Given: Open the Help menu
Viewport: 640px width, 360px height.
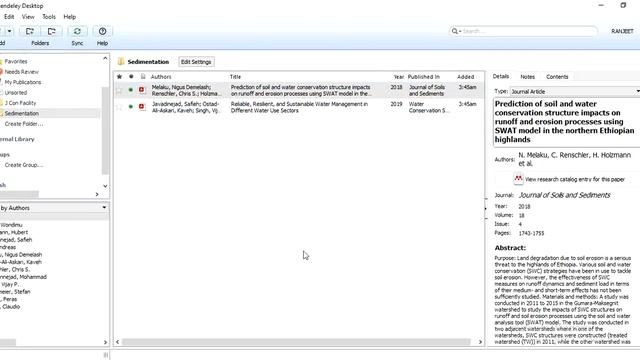Looking at the screenshot, I should point(69,17).
